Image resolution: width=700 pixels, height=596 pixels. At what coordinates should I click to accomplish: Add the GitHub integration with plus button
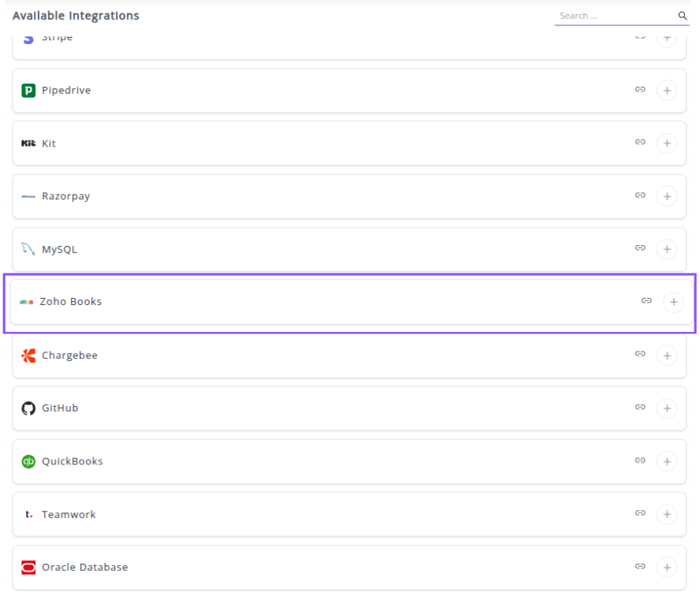[x=667, y=408]
